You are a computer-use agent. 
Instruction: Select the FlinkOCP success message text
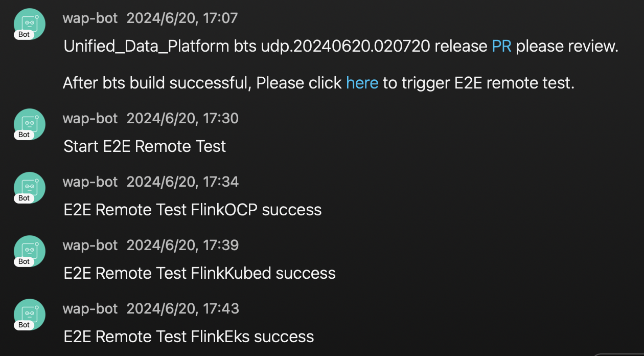[193, 210]
